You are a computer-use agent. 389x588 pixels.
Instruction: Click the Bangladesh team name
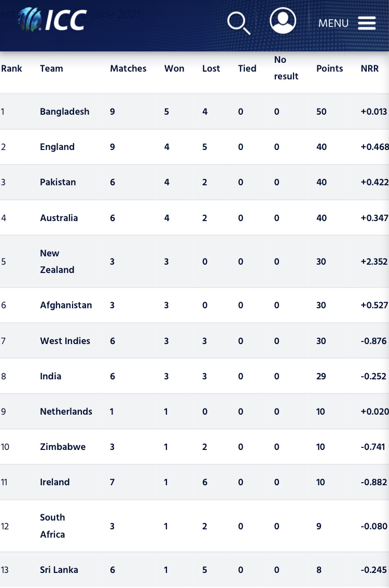tap(64, 112)
